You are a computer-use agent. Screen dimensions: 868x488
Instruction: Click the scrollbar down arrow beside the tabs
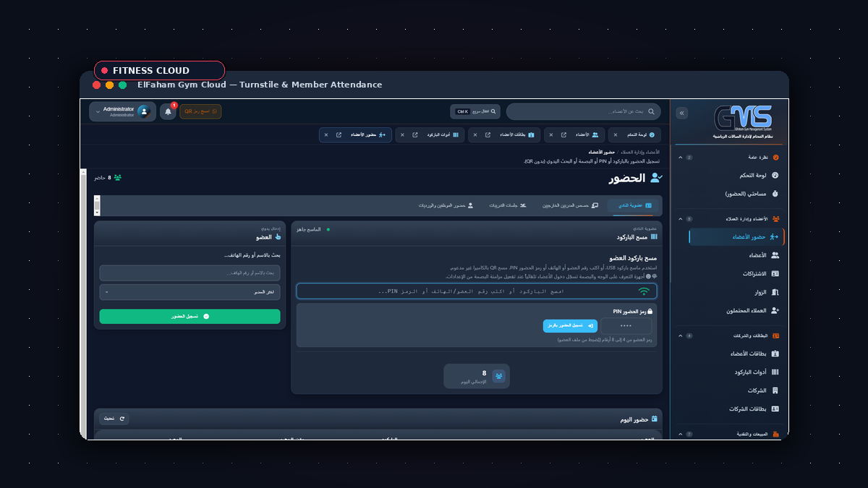(97, 212)
